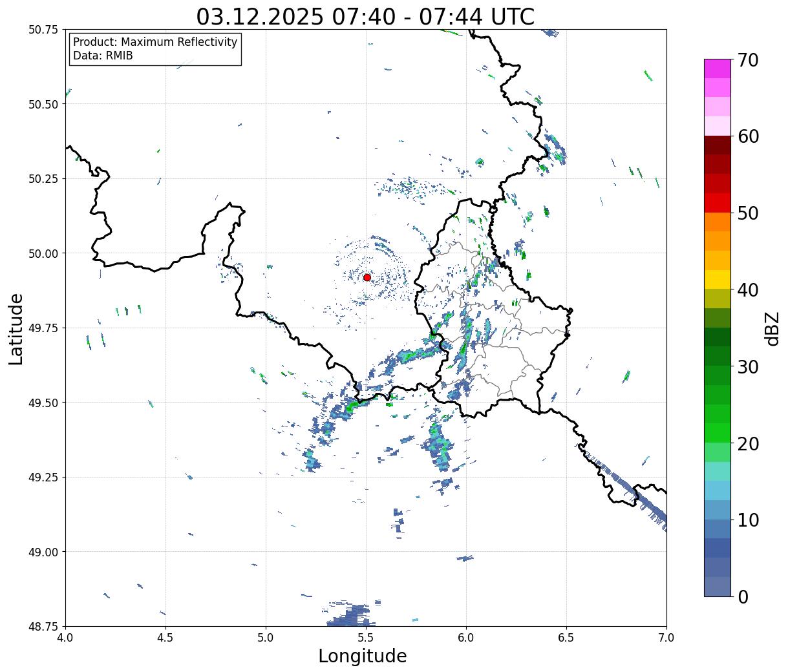Click the longitude tick label 4.0
Screen dimensions: 788x672
65,637
